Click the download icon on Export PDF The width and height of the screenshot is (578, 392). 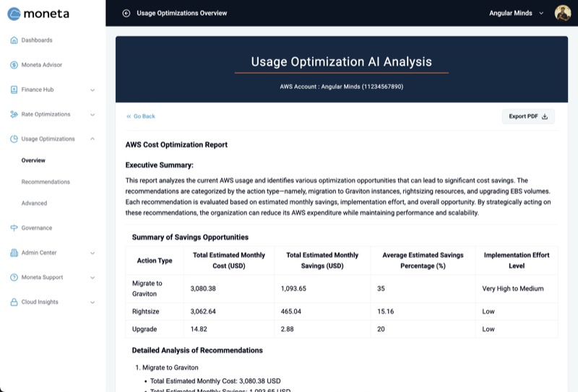545,116
